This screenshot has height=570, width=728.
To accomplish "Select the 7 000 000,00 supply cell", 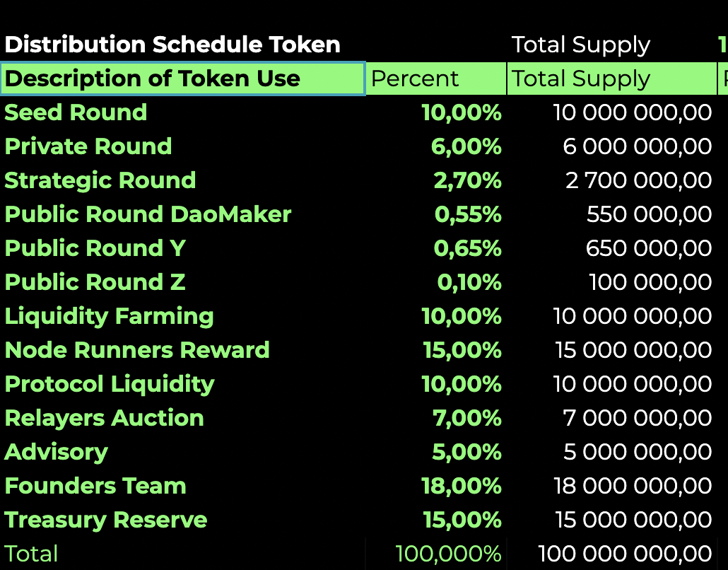I will [x=637, y=418].
